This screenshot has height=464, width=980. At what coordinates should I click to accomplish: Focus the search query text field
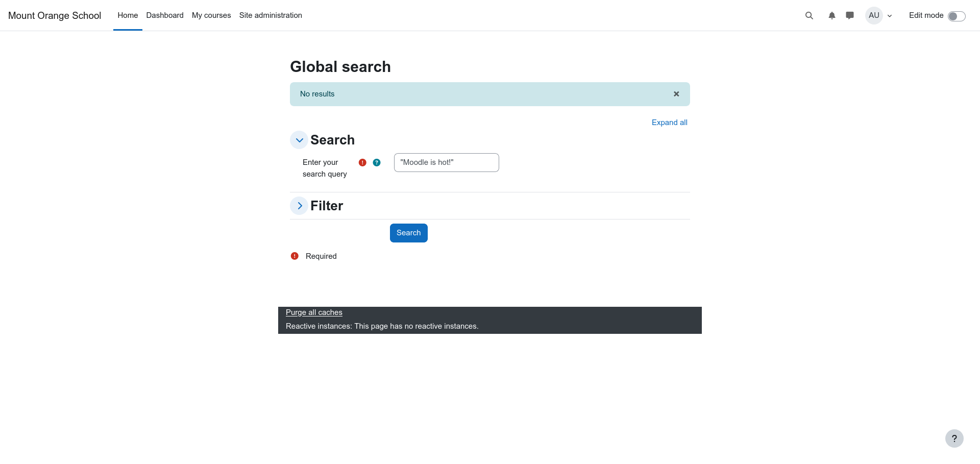pyautogui.click(x=447, y=162)
